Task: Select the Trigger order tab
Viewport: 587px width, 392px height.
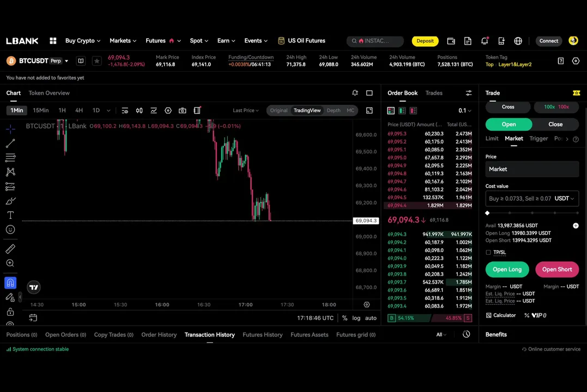Action: coord(538,138)
